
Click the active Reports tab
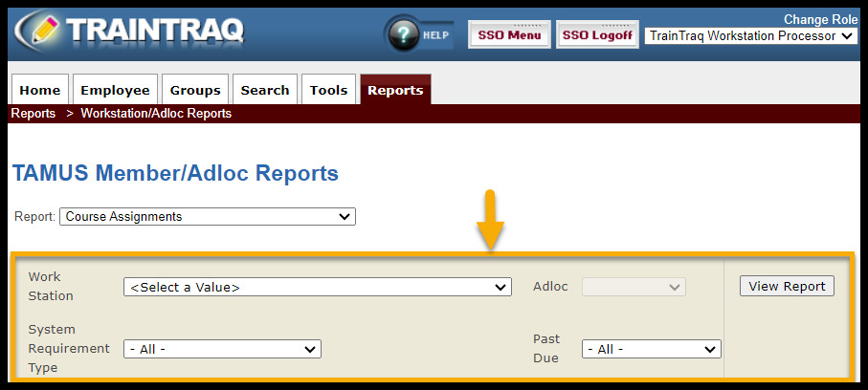(x=395, y=90)
